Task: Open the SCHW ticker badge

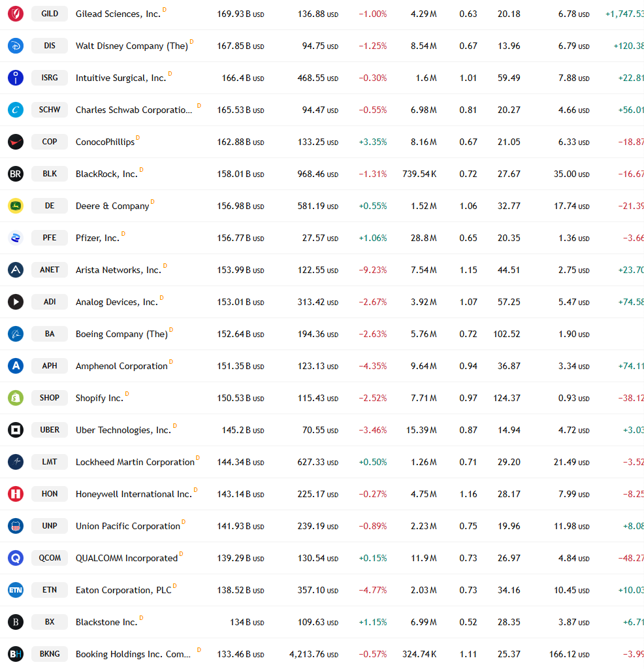Action: pos(50,110)
